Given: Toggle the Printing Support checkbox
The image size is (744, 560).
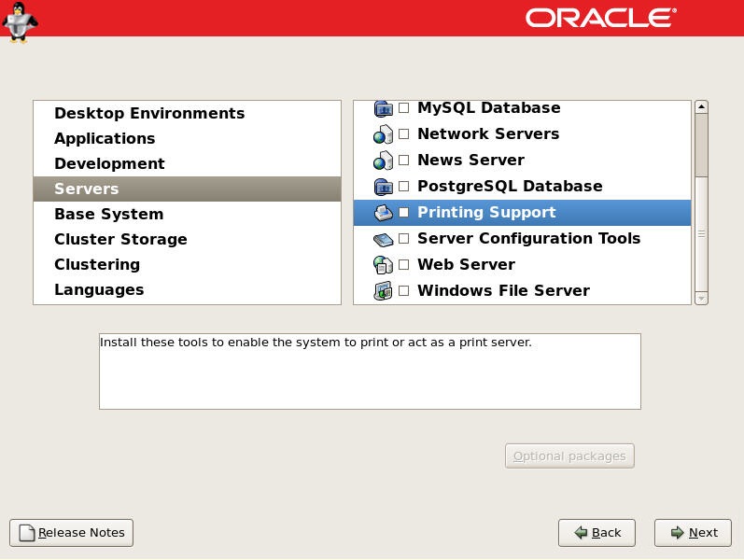Looking at the screenshot, I should pos(404,212).
